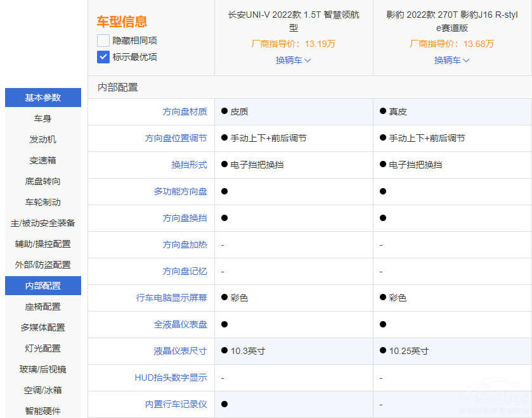
Task: Open 换辆车 dropdown under 长安UNI-V
Action: click(293, 60)
